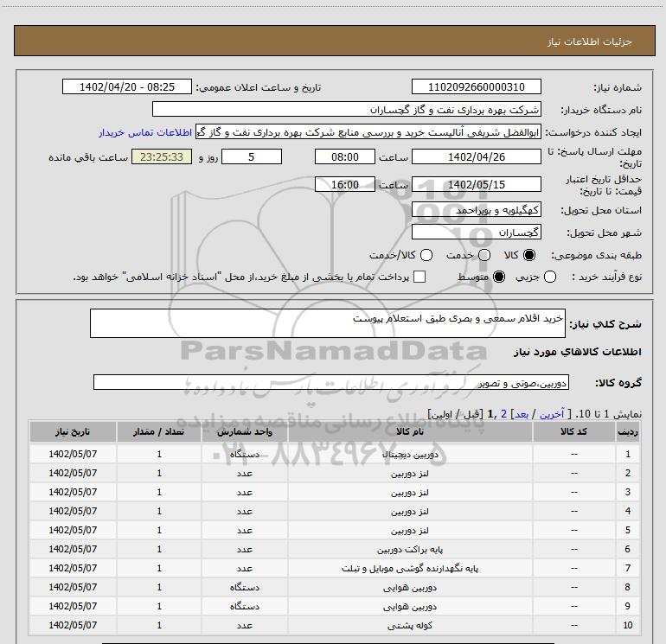666x644 pixels.
Task: Click the 1402/05/07 date in row 10
Action: click(73, 625)
